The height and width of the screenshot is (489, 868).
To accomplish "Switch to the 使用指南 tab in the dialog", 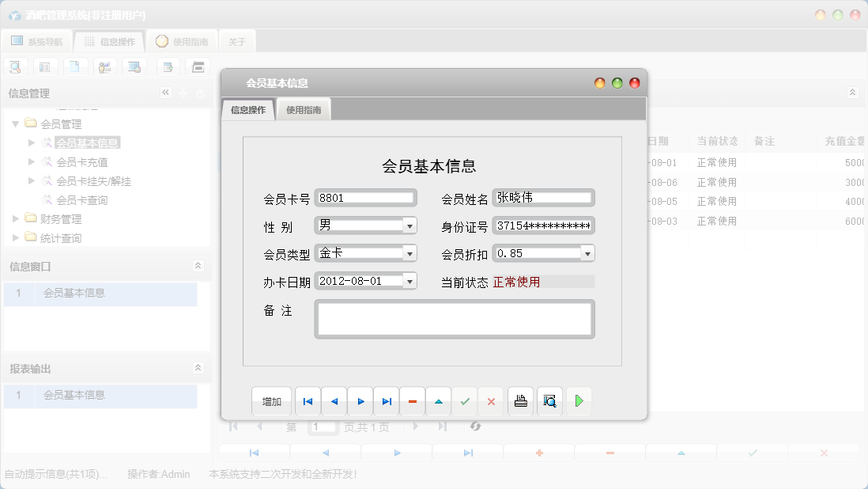I will tap(304, 109).
